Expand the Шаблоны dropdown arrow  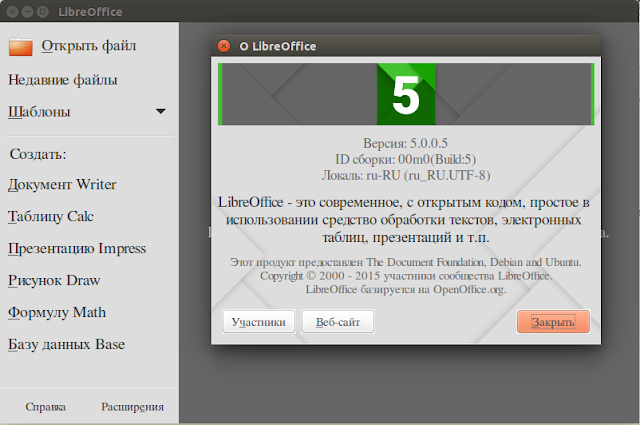[161, 111]
